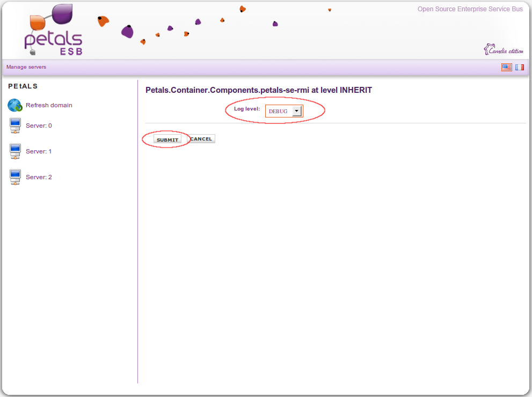532x397 pixels.
Task: Click the computer icon for Server 1
Action: point(15,151)
